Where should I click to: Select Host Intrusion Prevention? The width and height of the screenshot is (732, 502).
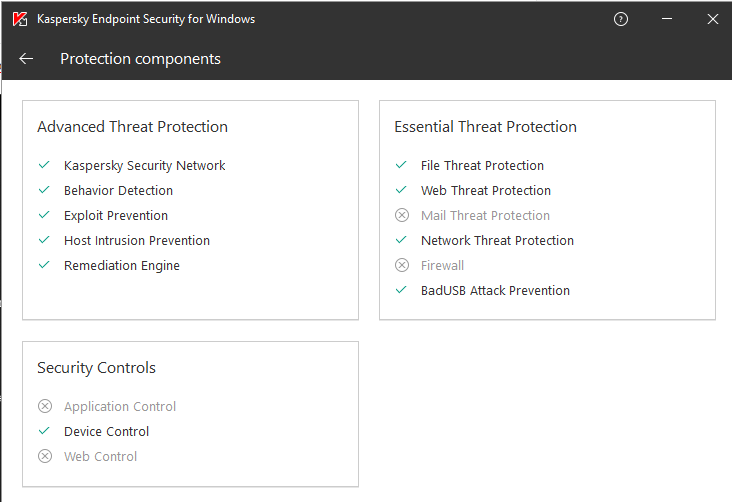pyautogui.click(x=137, y=241)
